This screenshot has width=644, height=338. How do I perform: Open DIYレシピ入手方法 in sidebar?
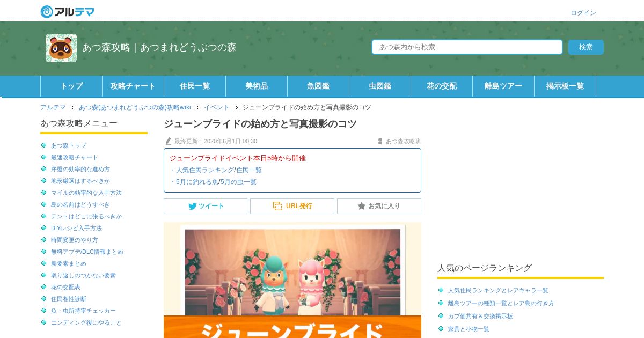click(x=76, y=228)
